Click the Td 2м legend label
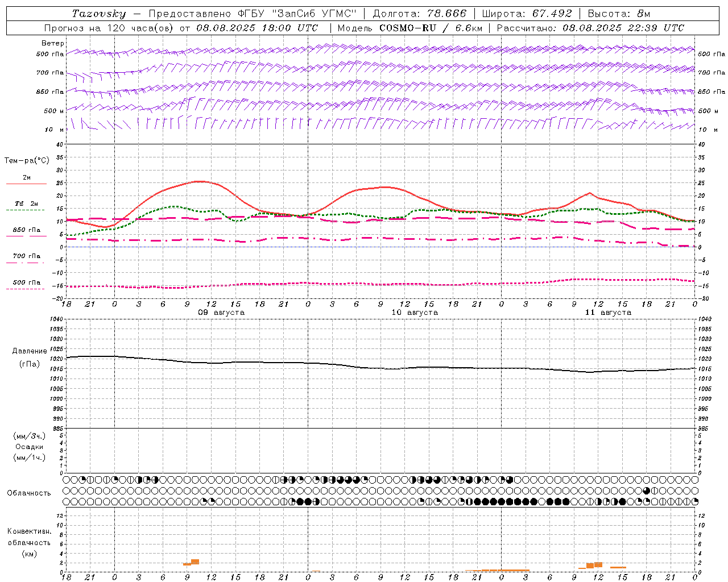Image resolution: width=728 pixels, height=582 pixels. pyautogui.click(x=27, y=203)
